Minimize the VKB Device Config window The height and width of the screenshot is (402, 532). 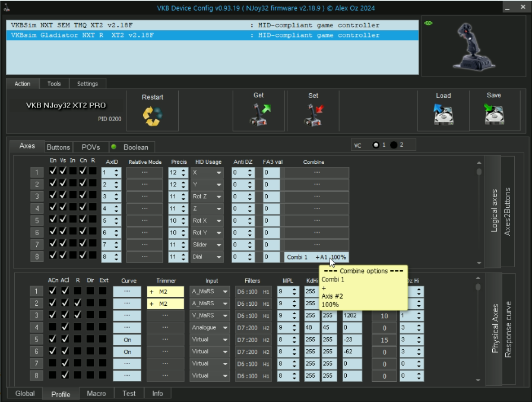coord(507,8)
